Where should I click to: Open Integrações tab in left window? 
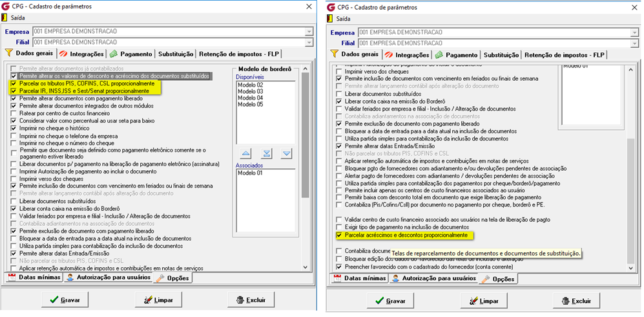[82, 54]
